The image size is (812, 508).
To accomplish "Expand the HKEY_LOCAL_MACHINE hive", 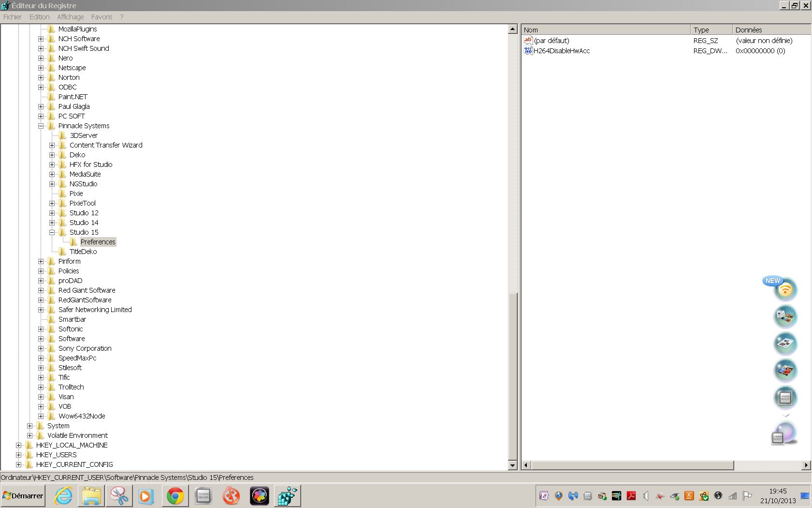I will click(x=19, y=445).
